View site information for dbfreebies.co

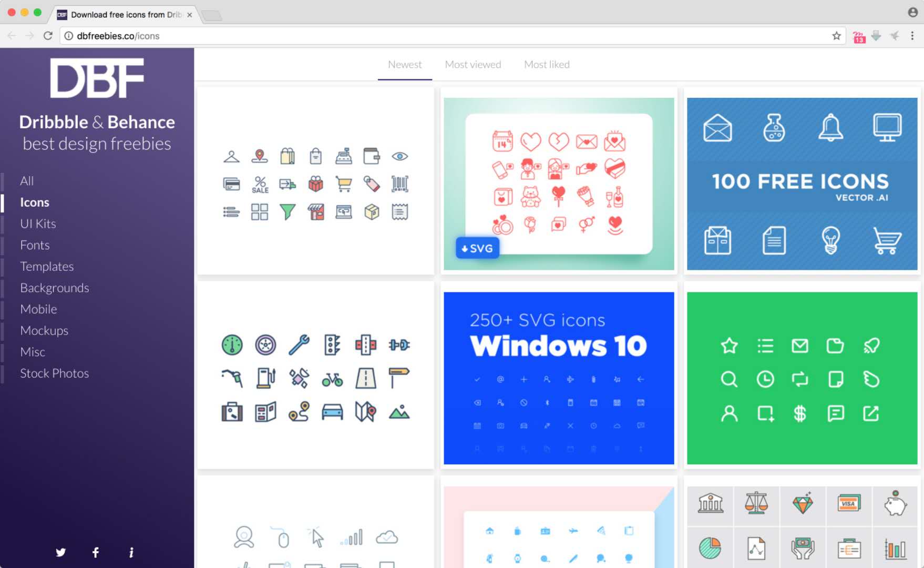pyautogui.click(x=69, y=36)
